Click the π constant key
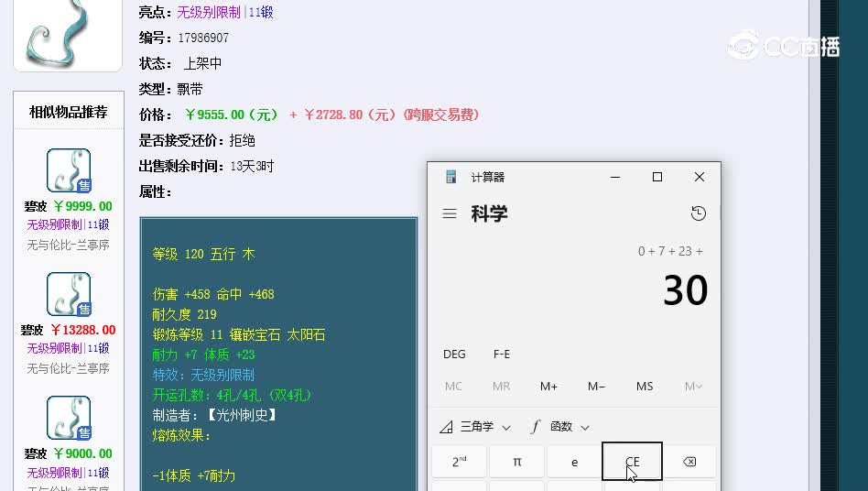 517,462
